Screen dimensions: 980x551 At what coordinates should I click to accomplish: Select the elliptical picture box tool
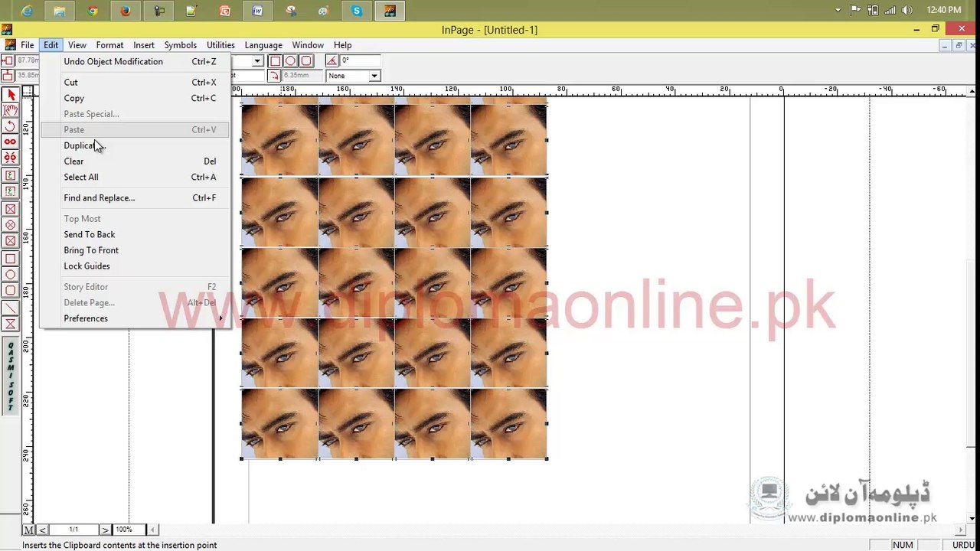coord(11,225)
